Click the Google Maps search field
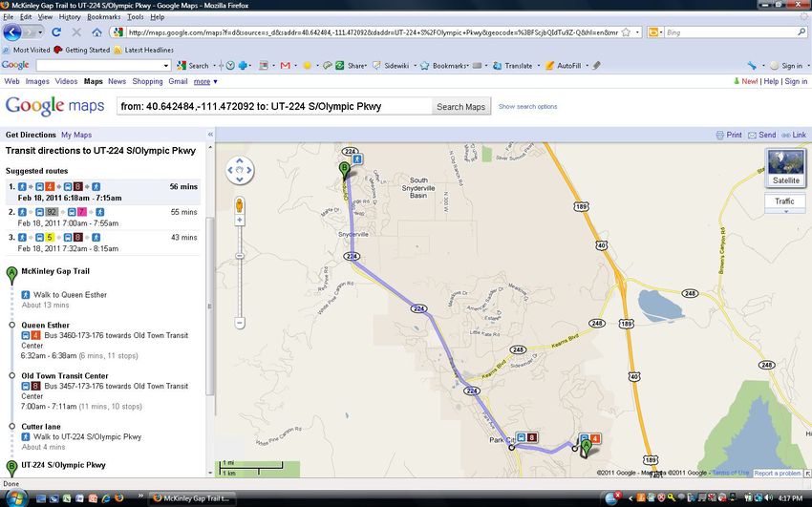This screenshot has width=812, height=507. point(274,107)
